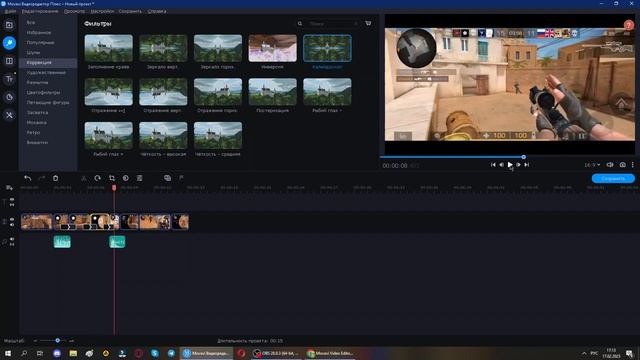Open clip properties icon in timeline toolbar
The height and width of the screenshot is (360, 640).
[x=140, y=178]
